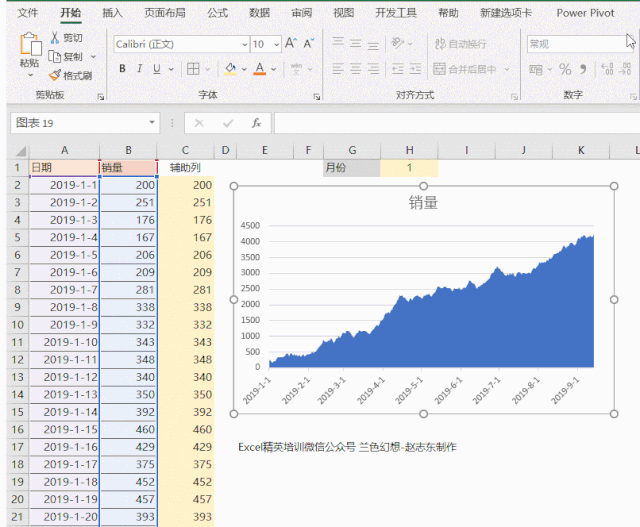Click month value cell H1
The width and height of the screenshot is (640, 527).
pos(409,168)
